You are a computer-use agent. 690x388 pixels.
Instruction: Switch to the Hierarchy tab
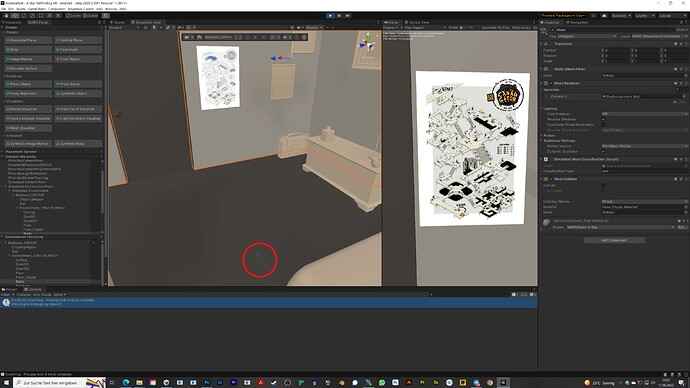click(12, 22)
